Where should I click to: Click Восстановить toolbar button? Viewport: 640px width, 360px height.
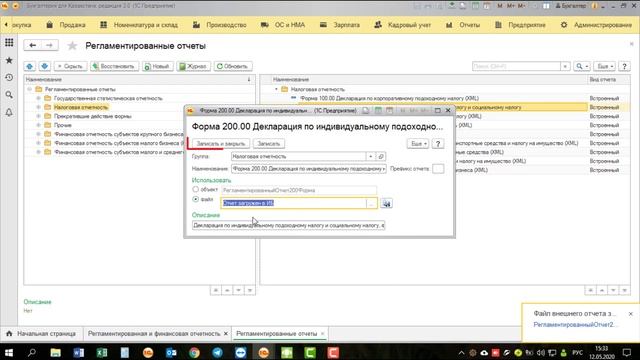click(x=114, y=66)
